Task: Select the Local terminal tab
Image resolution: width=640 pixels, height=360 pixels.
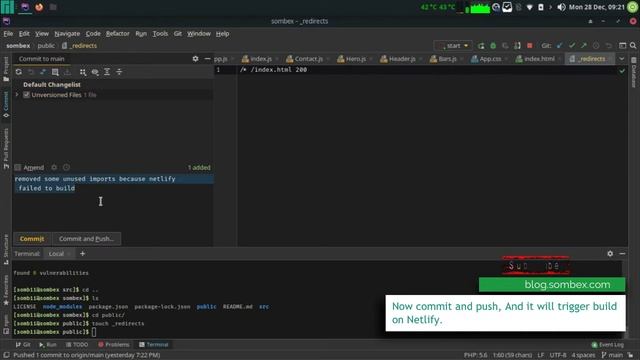Action: point(56,253)
